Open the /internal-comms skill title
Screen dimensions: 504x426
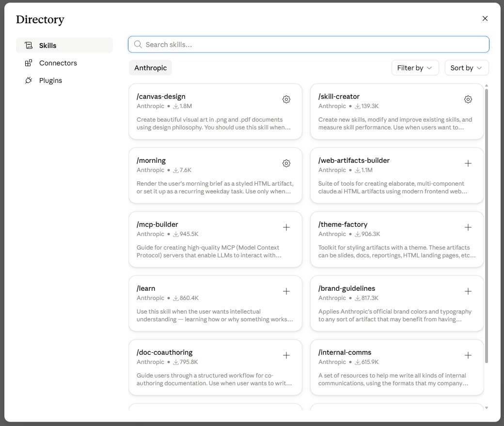(345, 352)
